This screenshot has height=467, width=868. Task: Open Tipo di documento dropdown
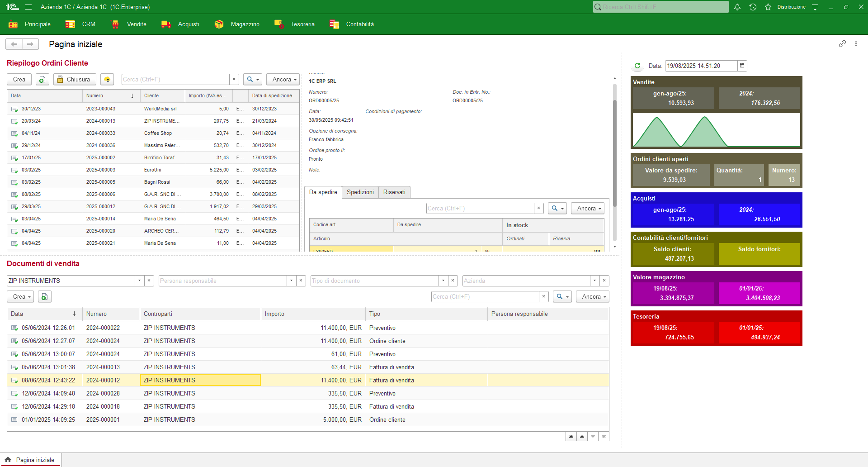pyautogui.click(x=443, y=281)
